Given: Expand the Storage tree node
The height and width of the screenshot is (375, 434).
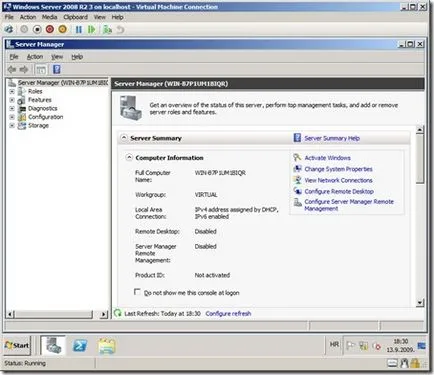Looking at the screenshot, I should 12,126.
